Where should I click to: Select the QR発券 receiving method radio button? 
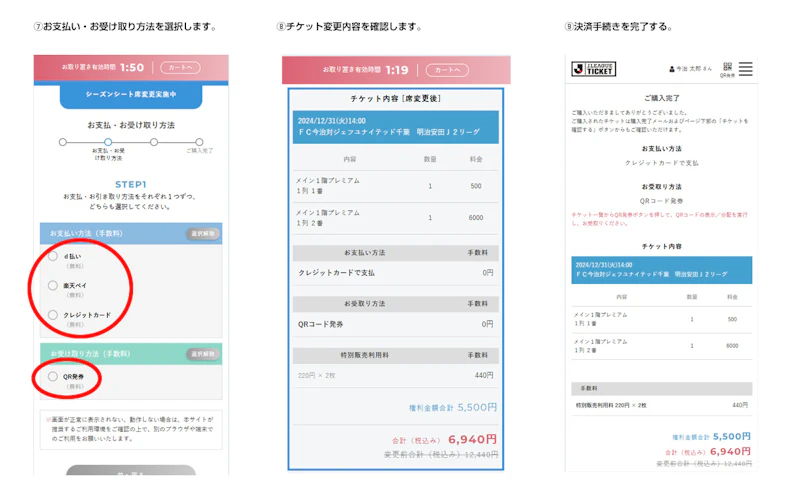[53, 376]
